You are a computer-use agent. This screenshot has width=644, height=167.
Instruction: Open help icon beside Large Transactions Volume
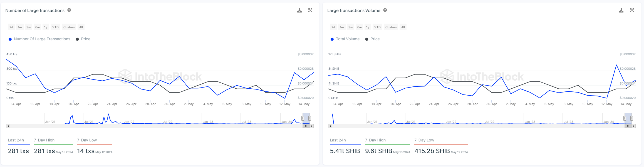coord(385,10)
